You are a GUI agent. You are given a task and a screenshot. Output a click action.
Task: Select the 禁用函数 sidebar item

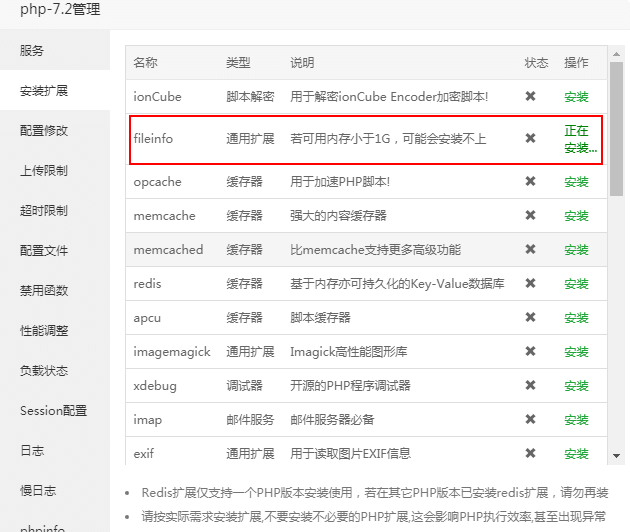click(44, 290)
